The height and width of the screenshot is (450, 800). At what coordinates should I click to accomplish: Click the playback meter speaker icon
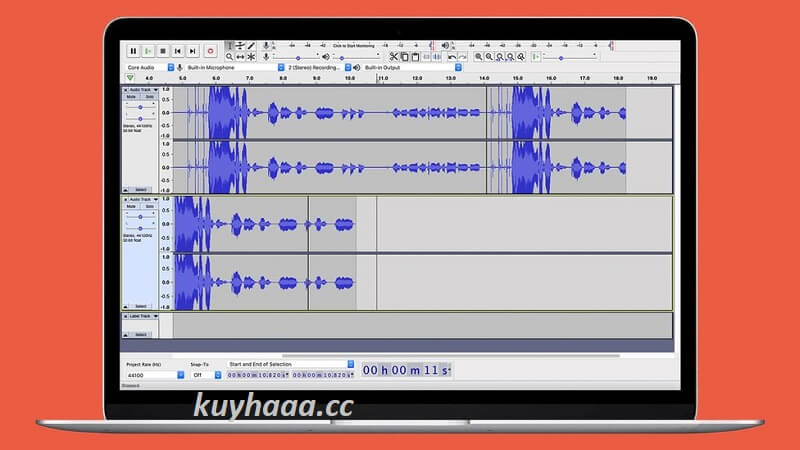(x=445, y=46)
